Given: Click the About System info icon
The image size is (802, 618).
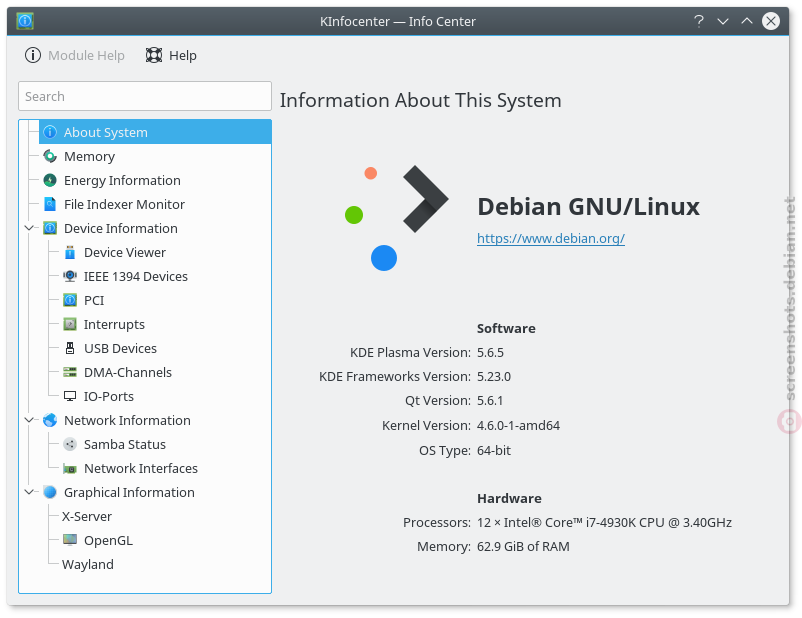Looking at the screenshot, I should (x=50, y=132).
